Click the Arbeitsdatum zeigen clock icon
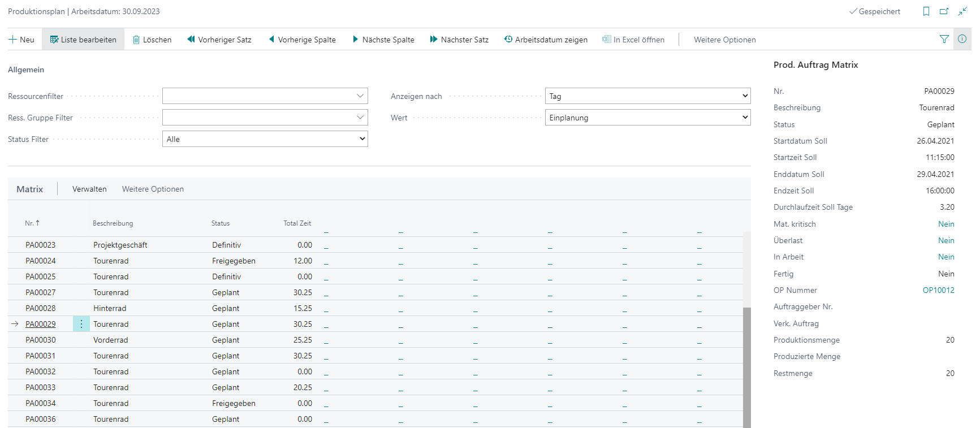 [x=508, y=39]
